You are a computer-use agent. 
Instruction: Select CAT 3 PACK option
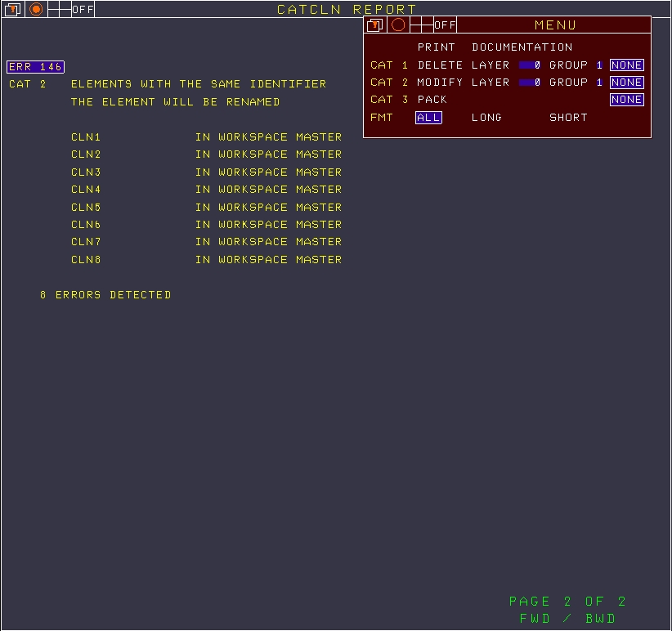(x=432, y=100)
